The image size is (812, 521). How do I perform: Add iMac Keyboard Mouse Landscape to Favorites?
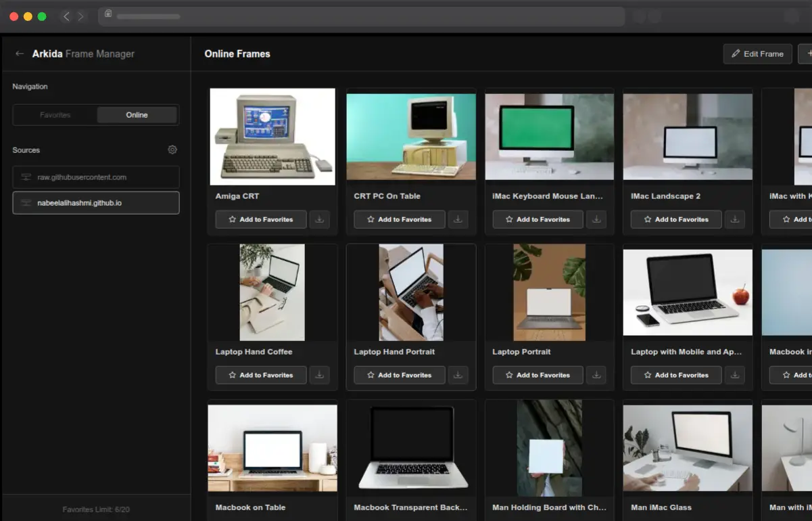[538, 219]
